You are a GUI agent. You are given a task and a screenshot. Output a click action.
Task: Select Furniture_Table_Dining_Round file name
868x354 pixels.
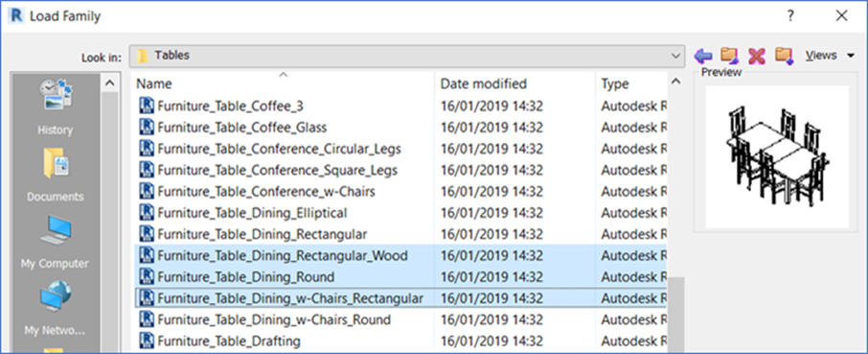pyautogui.click(x=246, y=276)
